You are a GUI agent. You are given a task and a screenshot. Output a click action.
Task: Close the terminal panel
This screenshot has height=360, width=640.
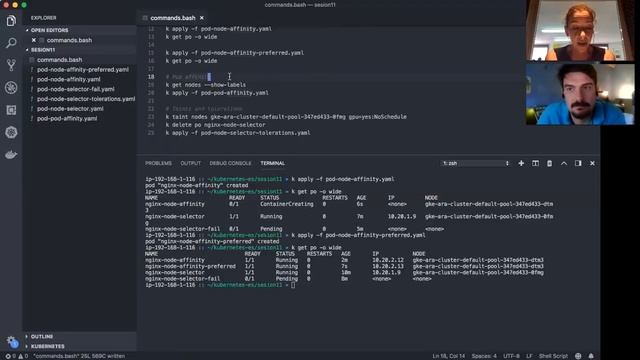592,163
